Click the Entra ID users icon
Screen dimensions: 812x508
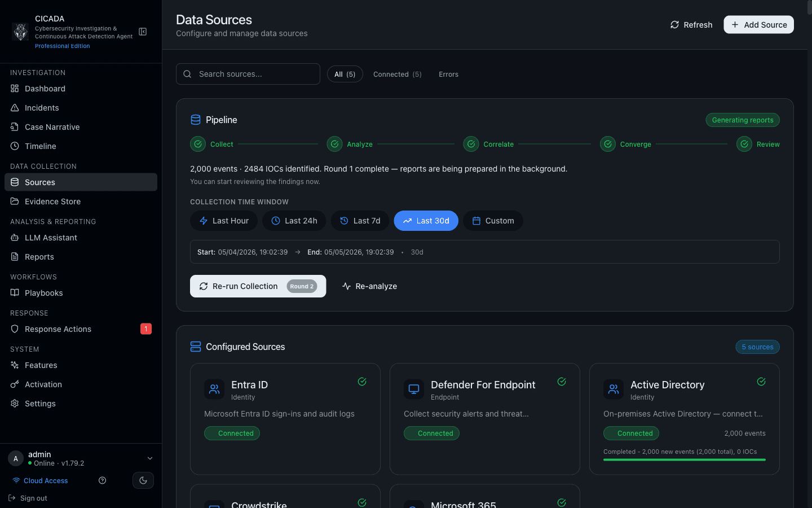[x=214, y=389]
